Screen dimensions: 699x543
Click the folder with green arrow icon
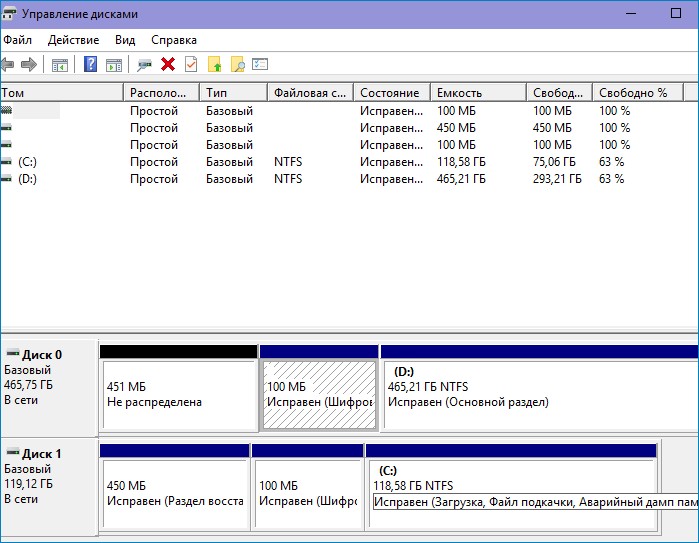click(x=215, y=65)
